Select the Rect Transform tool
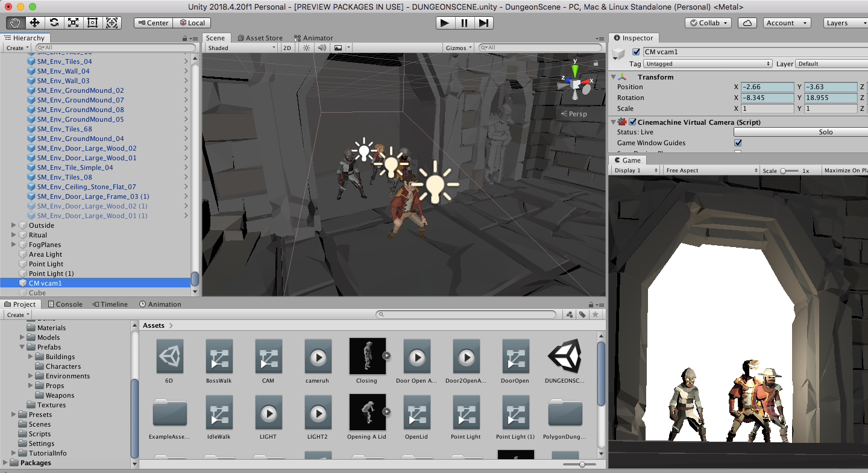This screenshot has height=473, width=868. tap(93, 23)
